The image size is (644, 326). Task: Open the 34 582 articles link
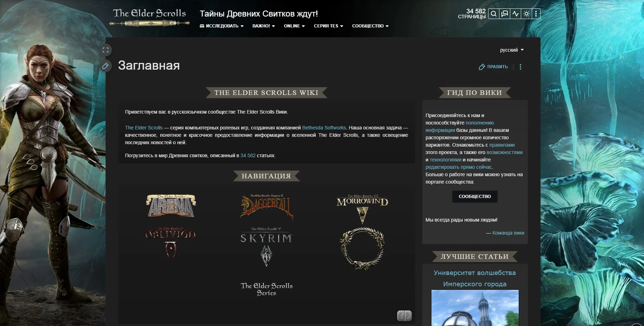(248, 155)
